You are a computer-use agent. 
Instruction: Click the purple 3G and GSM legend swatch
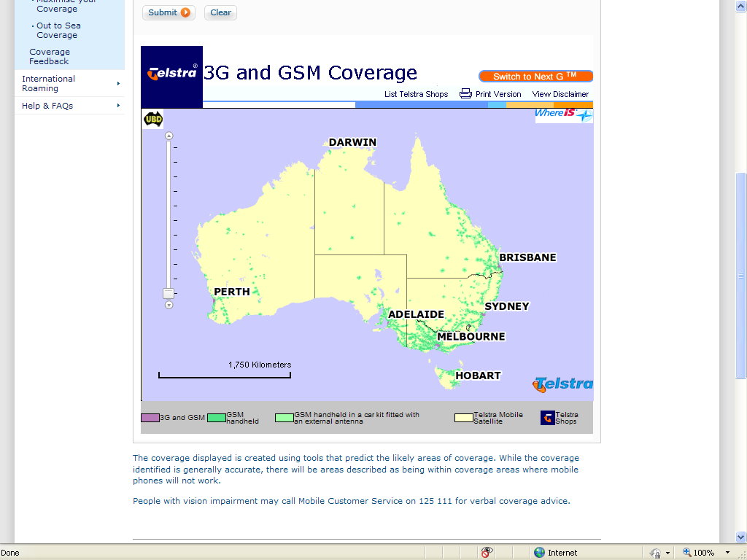pyautogui.click(x=150, y=418)
